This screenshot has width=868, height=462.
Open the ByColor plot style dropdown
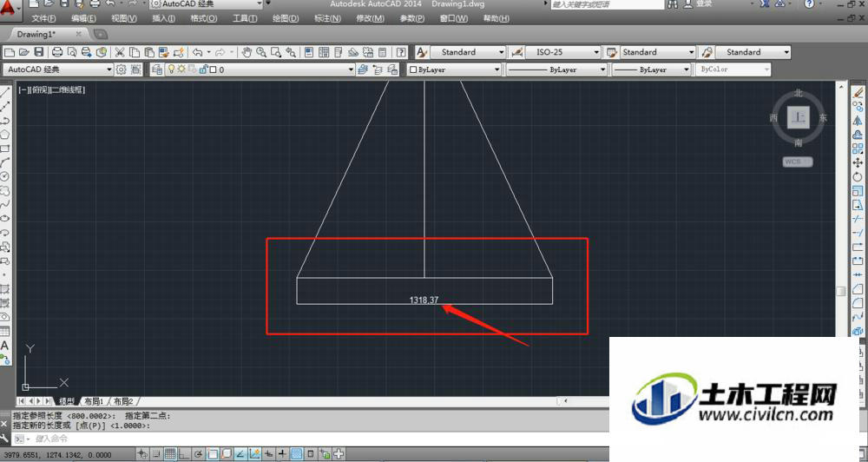coord(733,69)
